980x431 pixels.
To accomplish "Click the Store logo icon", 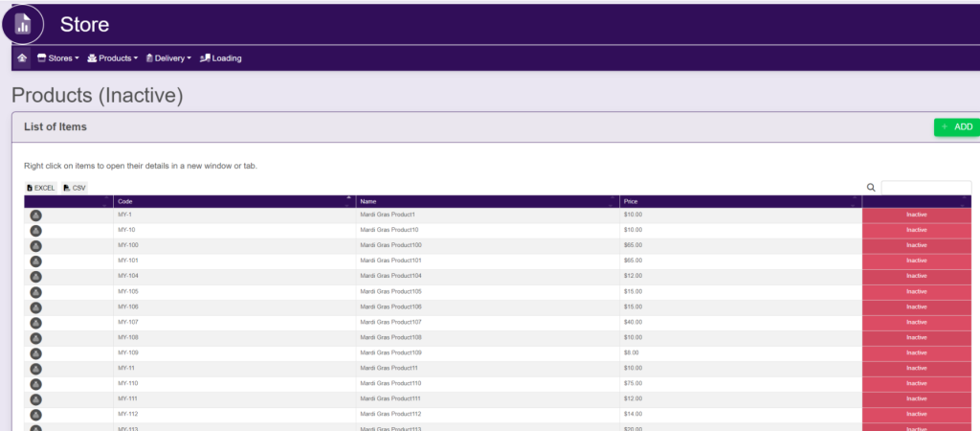I will click(23, 25).
